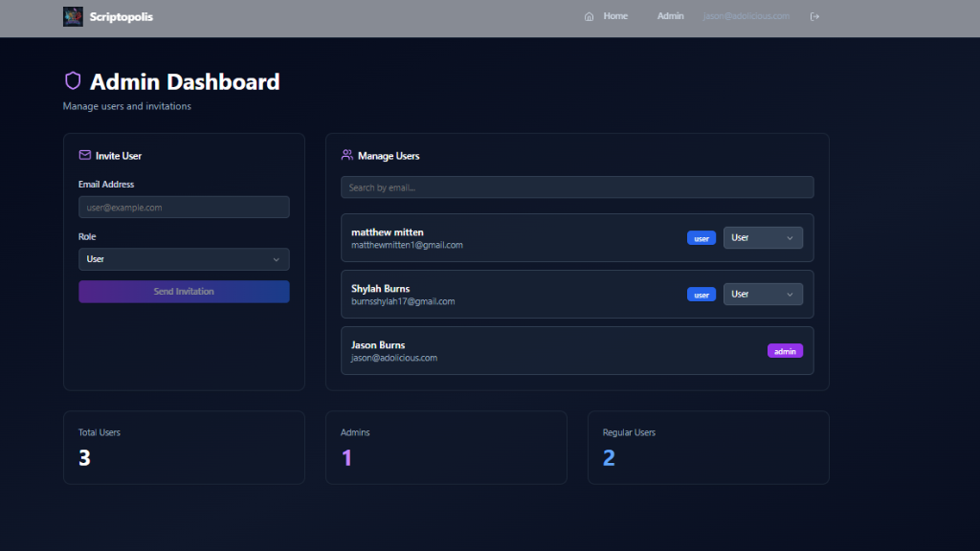Open the Admin navigation link
Image resolution: width=980 pixels, height=551 pixels.
[x=670, y=16]
